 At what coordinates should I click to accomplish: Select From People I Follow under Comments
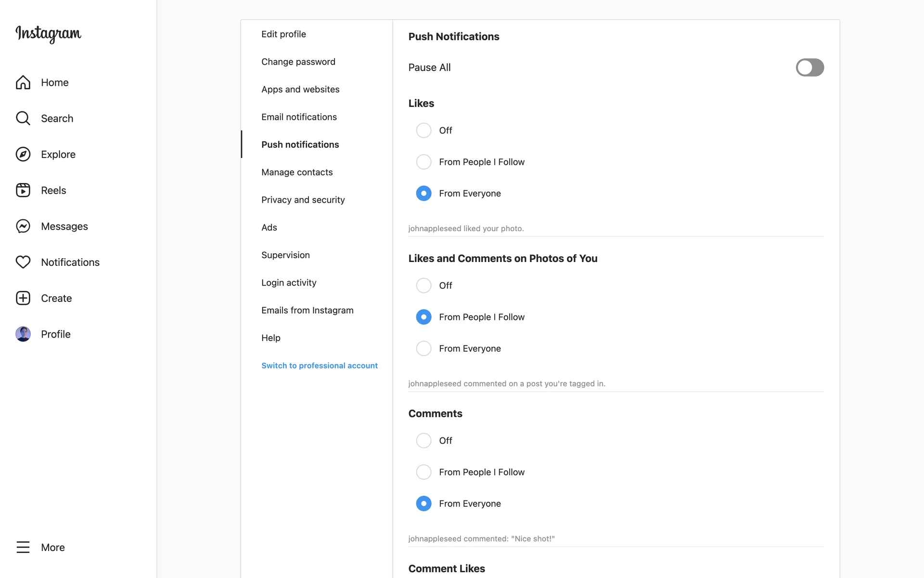(423, 472)
